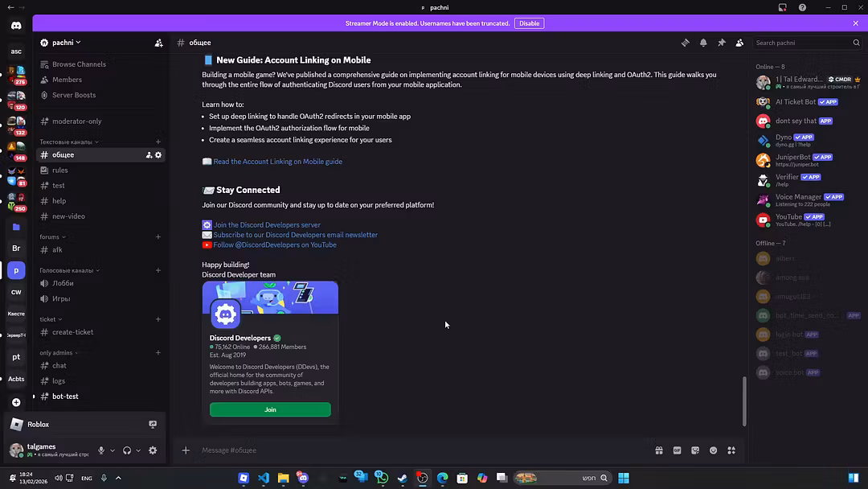Viewport: 868px width, 489px height.
Task: Open the server folder icon
Action: [x=16, y=227]
